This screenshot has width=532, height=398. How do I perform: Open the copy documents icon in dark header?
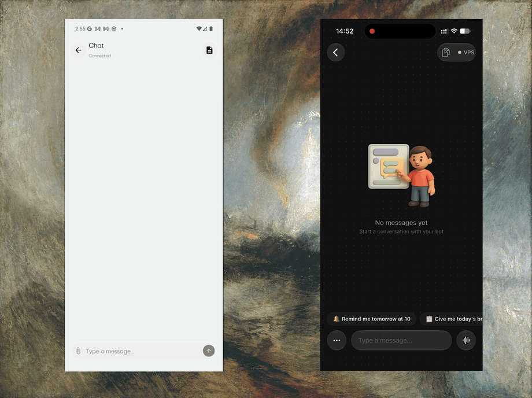[446, 52]
